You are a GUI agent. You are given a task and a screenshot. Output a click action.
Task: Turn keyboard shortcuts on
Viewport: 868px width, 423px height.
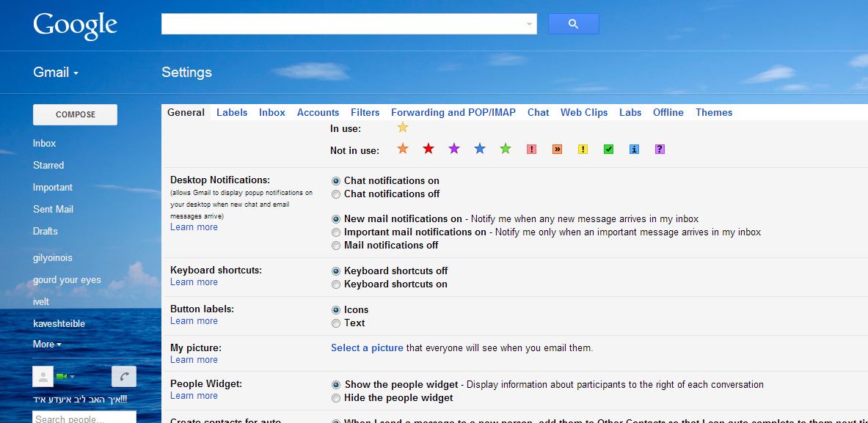[336, 284]
